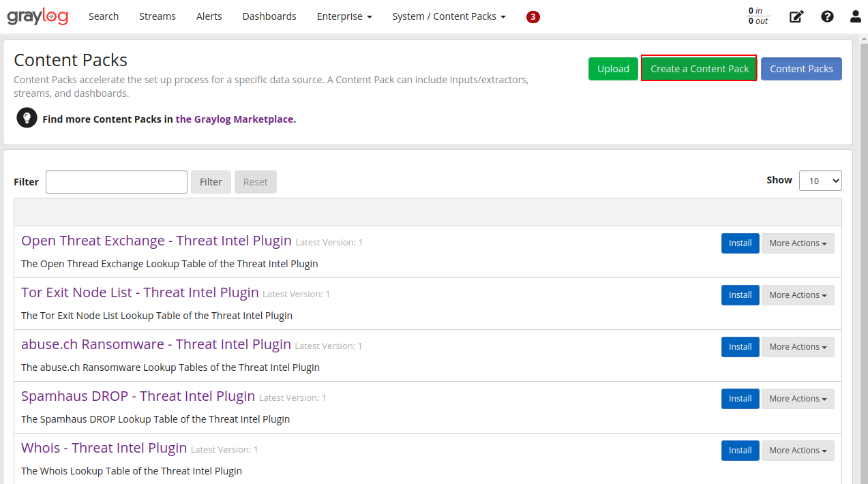Viewport: 868px width, 484px height.
Task: Expand the Enterprise menu
Action: (x=344, y=16)
